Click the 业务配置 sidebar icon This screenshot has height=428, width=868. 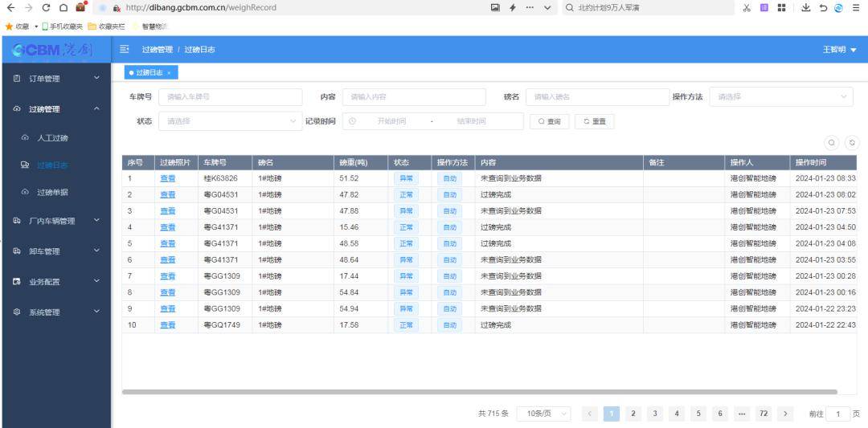[x=17, y=282]
